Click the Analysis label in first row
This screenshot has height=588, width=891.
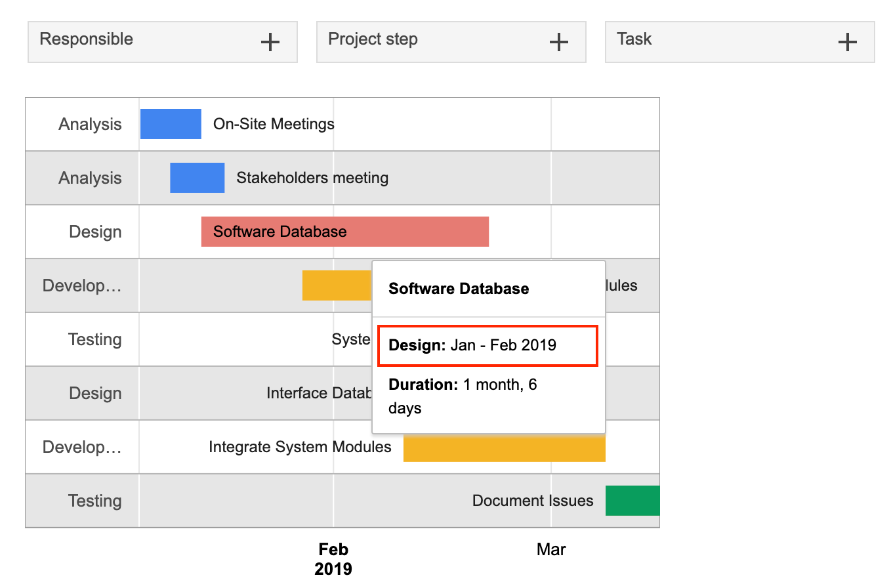tap(90, 124)
